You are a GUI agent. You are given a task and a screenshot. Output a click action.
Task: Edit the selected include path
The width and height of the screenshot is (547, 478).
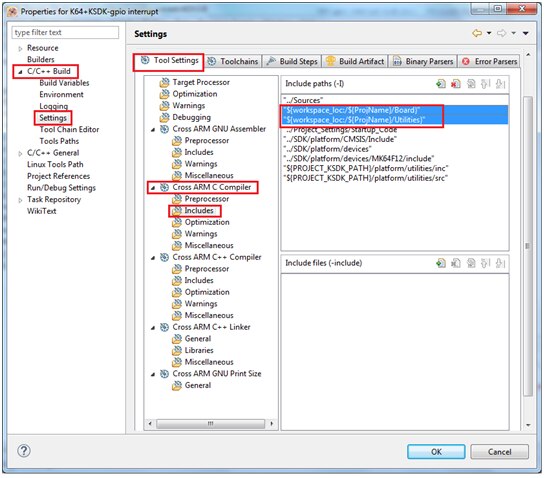[x=471, y=84]
